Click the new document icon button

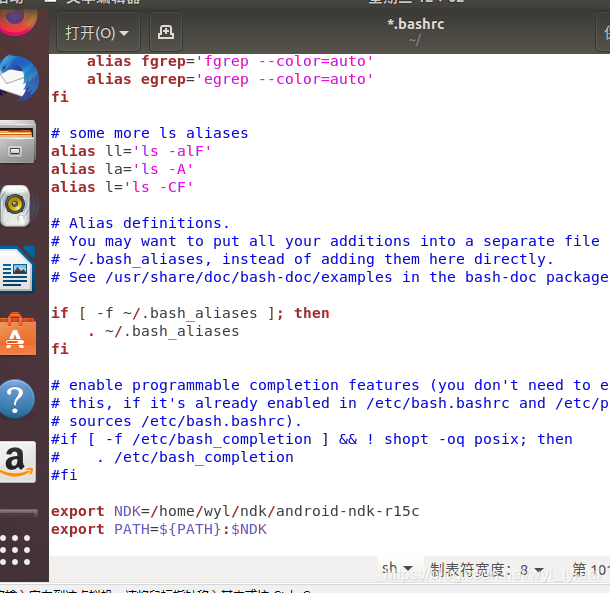166,32
